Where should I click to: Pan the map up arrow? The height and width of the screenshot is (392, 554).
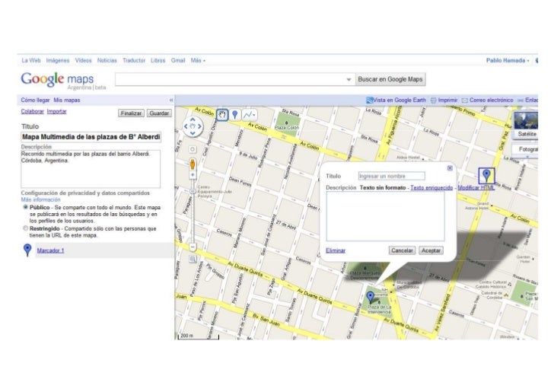click(193, 120)
